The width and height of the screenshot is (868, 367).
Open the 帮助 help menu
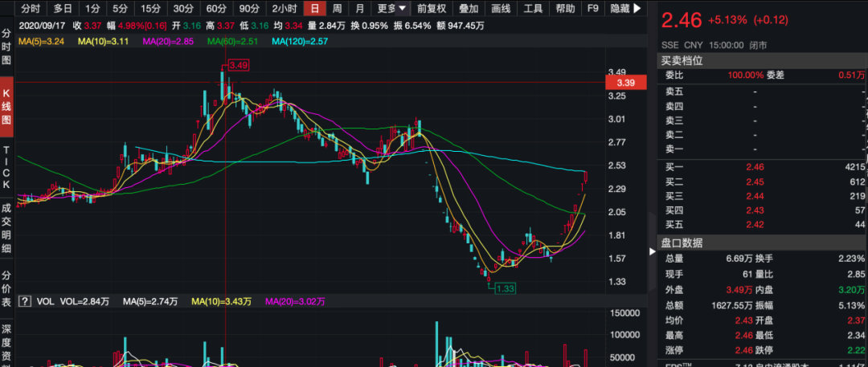[x=565, y=9]
